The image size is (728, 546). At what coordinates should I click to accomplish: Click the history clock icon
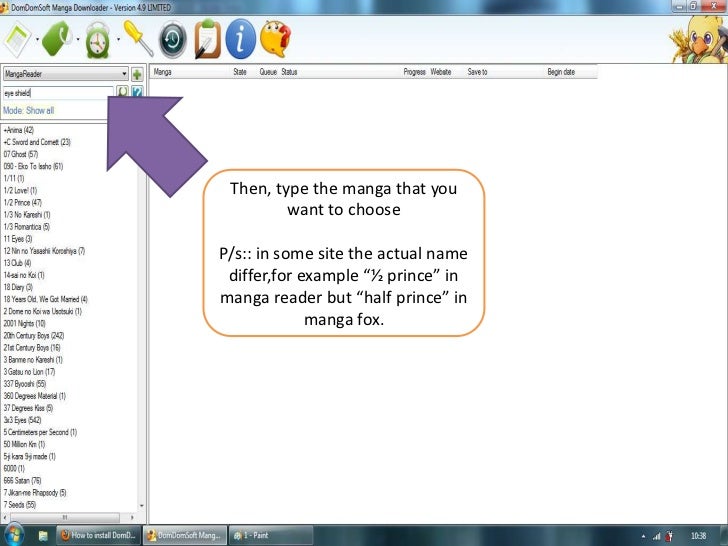click(x=173, y=40)
